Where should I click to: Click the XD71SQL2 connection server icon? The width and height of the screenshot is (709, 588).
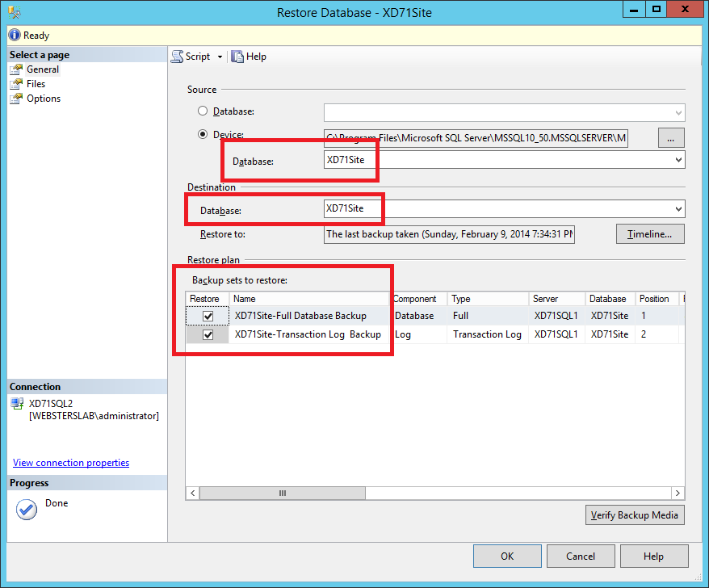[x=17, y=403]
